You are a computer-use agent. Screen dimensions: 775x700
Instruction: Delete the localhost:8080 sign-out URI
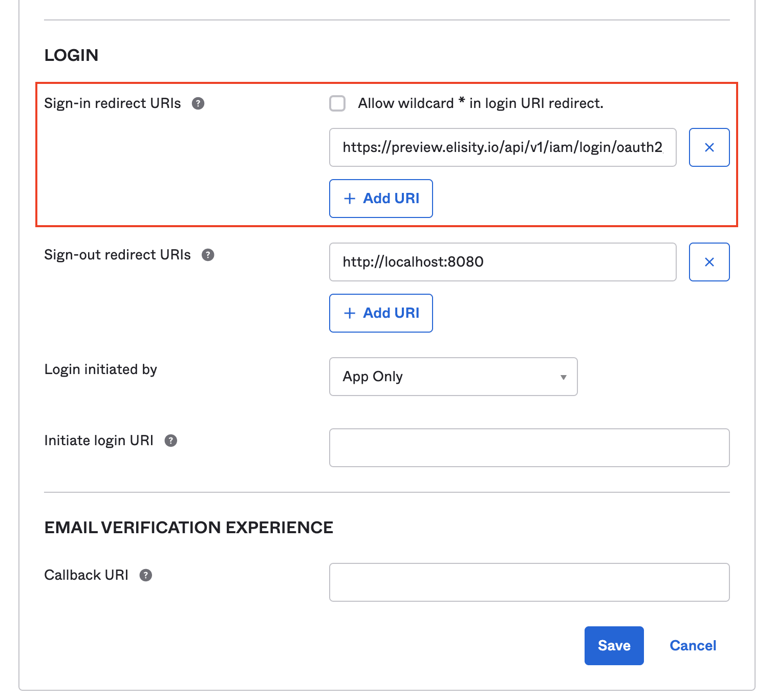click(709, 262)
